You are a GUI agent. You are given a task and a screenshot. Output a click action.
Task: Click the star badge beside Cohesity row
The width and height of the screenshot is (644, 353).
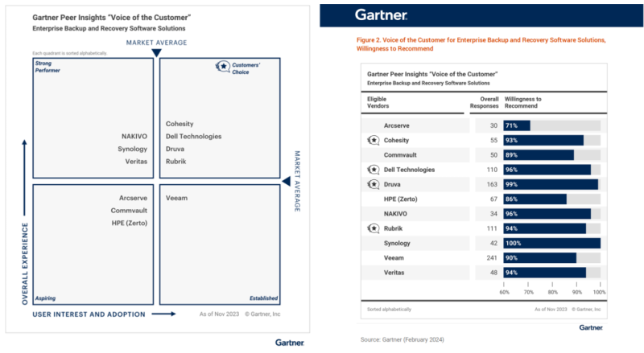374,141
